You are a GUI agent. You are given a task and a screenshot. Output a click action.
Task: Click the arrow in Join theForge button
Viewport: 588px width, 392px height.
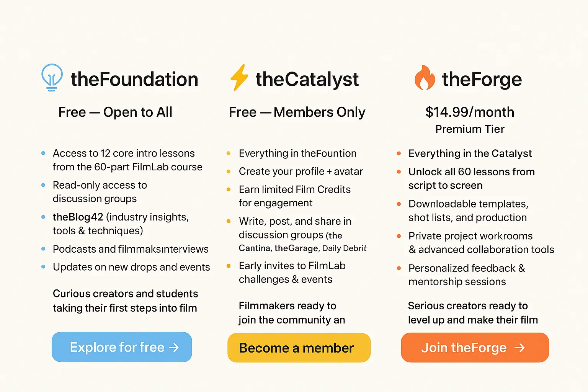pyautogui.click(x=519, y=348)
